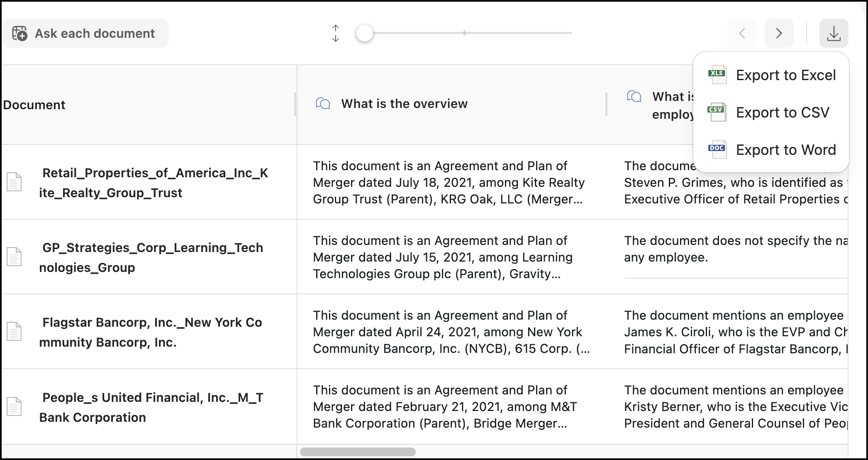Click chat icon in employee question column
The height and width of the screenshot is (460, 868).
tap(634, 97)
